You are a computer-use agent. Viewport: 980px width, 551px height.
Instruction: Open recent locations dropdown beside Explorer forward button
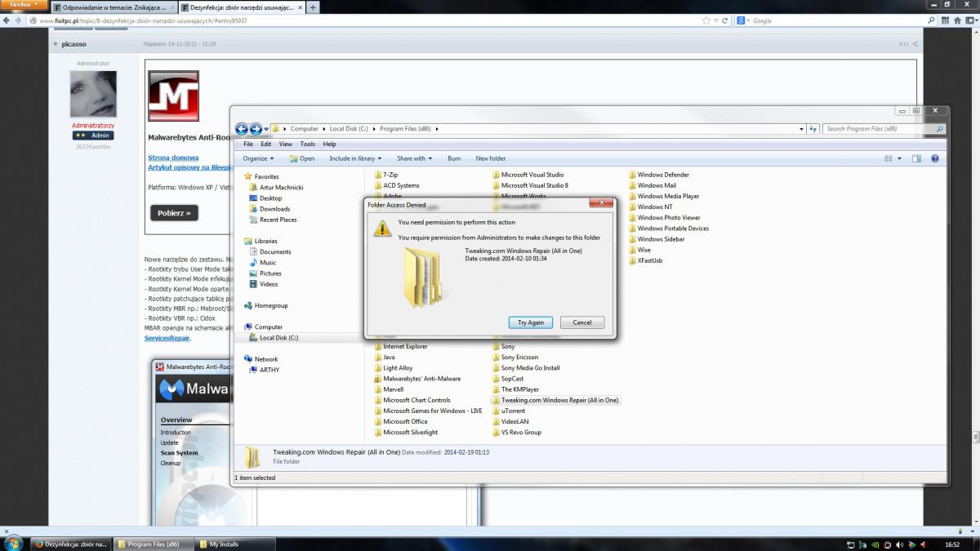coord(266,129)
